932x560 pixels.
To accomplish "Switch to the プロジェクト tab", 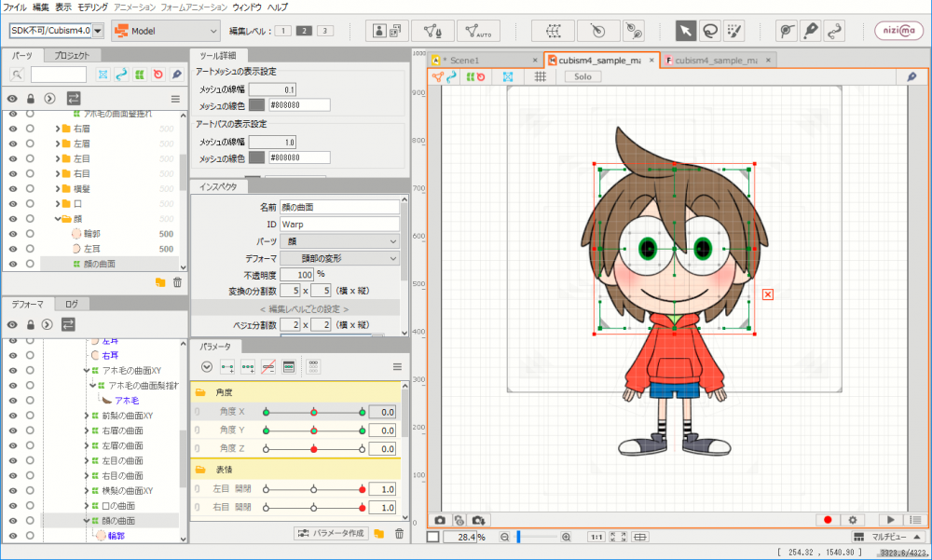I will pos(72,55).
